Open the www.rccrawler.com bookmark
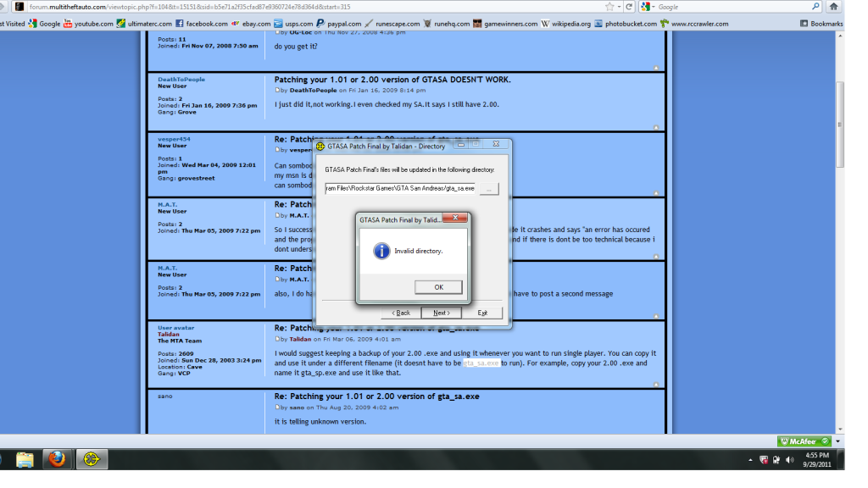The width and height of the screenshot is (868, 488). [x=694, y=24]
